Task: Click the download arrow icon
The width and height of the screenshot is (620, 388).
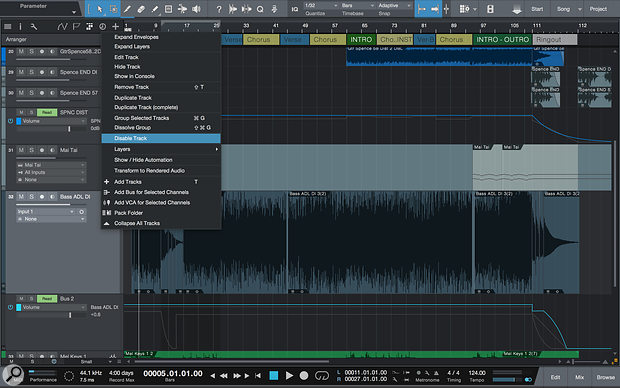Action: click(x=516, y=10)
